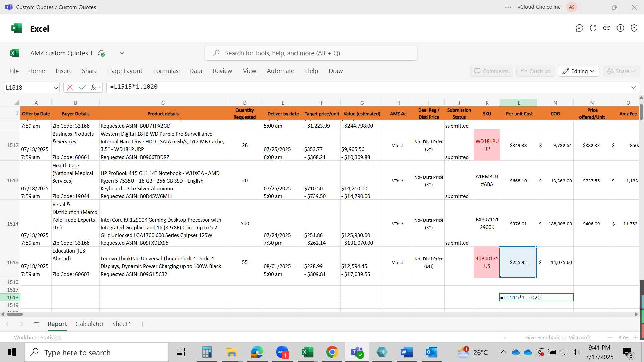Image resolution: width=644 pixels, height=362 pixels.
Task: Open the Task View icon
Action: tap(181, 352)
